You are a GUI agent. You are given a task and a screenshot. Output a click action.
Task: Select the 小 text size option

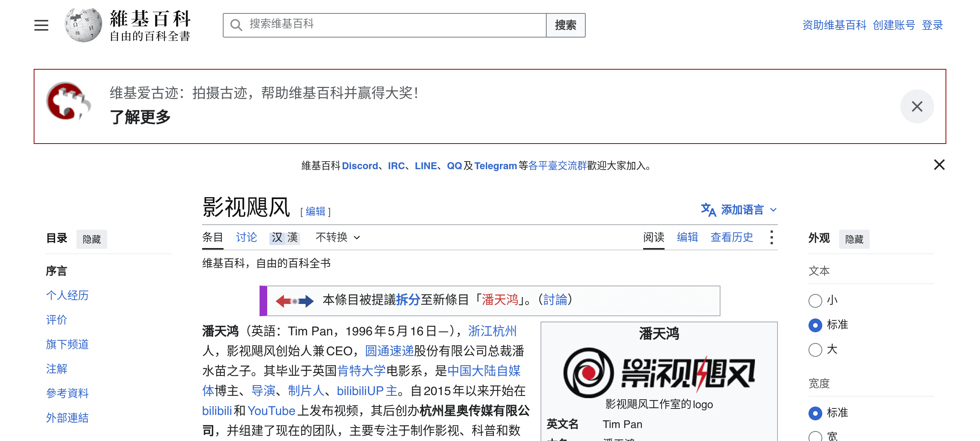tap(815, 301)
